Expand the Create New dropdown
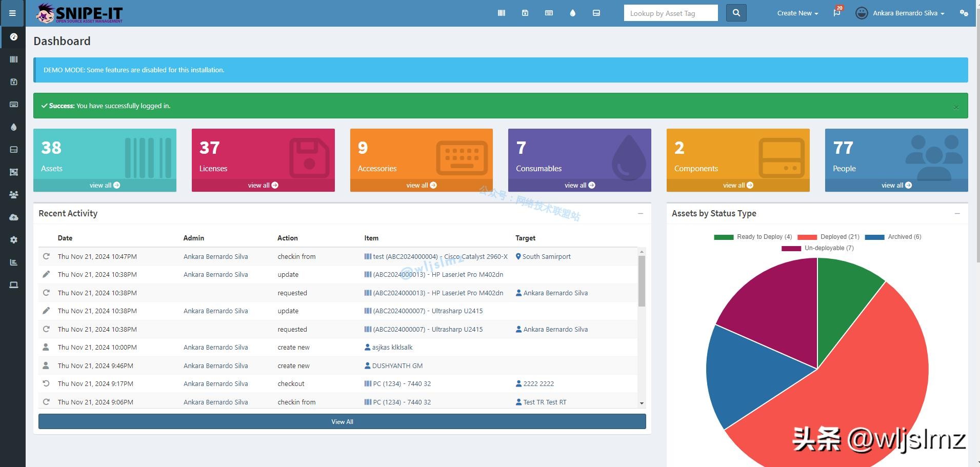This screenshot has height=467, width=980. [x=797, y=13]
